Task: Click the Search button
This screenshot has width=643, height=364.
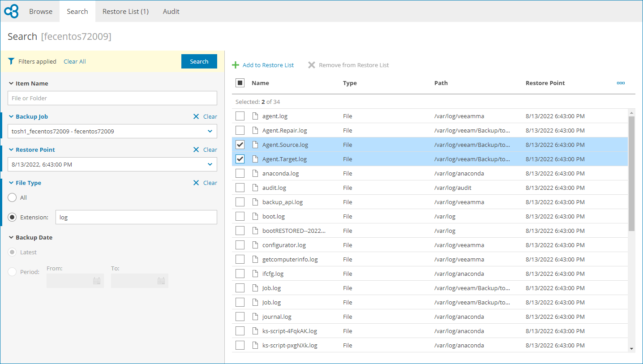Action: (x=199, y=61)
